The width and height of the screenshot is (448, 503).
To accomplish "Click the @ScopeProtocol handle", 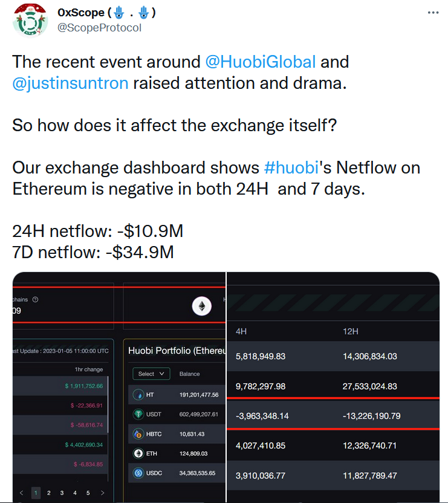I will [x=100, y=28].
